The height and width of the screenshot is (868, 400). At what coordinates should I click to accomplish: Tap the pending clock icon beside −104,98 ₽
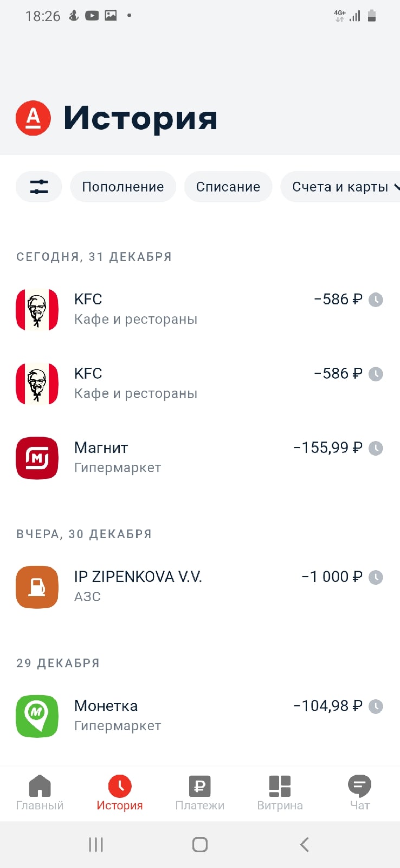(x=376, y=706)
